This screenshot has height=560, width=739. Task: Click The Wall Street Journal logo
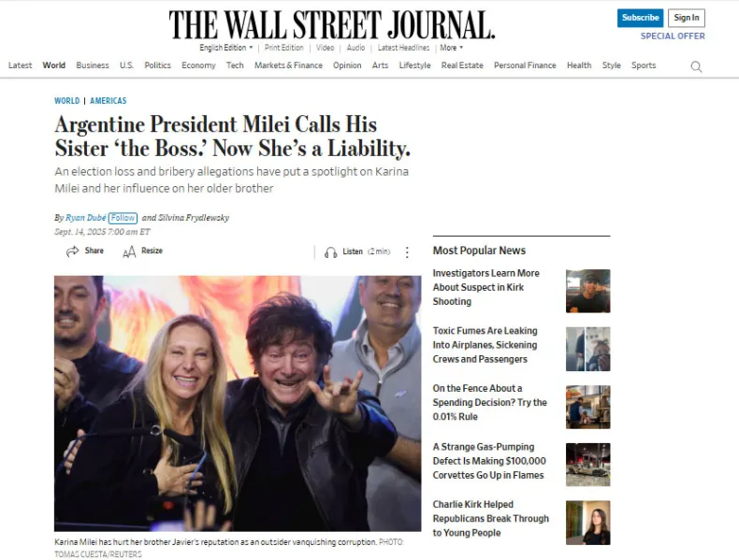tap(331, 24)
